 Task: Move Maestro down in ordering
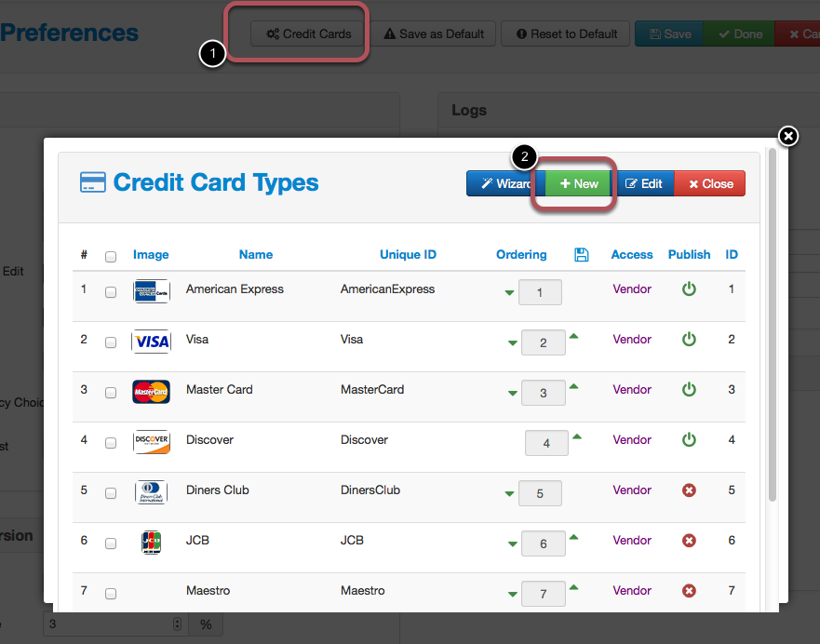pos(513,594)
